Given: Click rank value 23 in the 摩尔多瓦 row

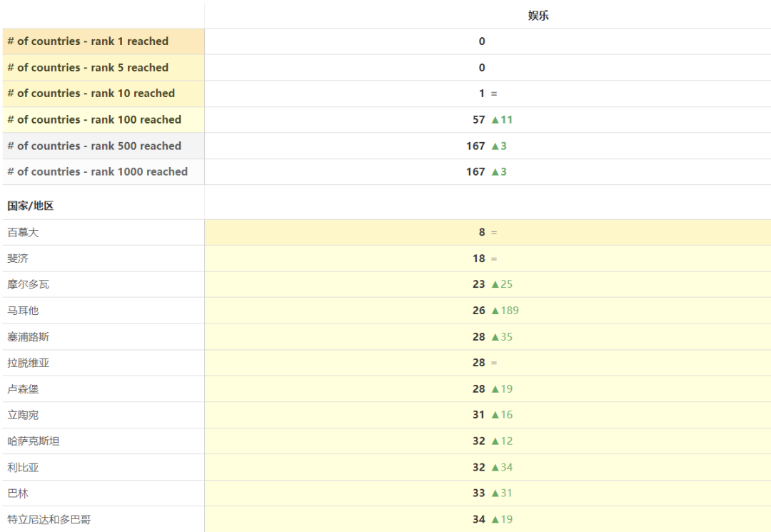Looking at the screenshot, I should (x=479, y=284).
